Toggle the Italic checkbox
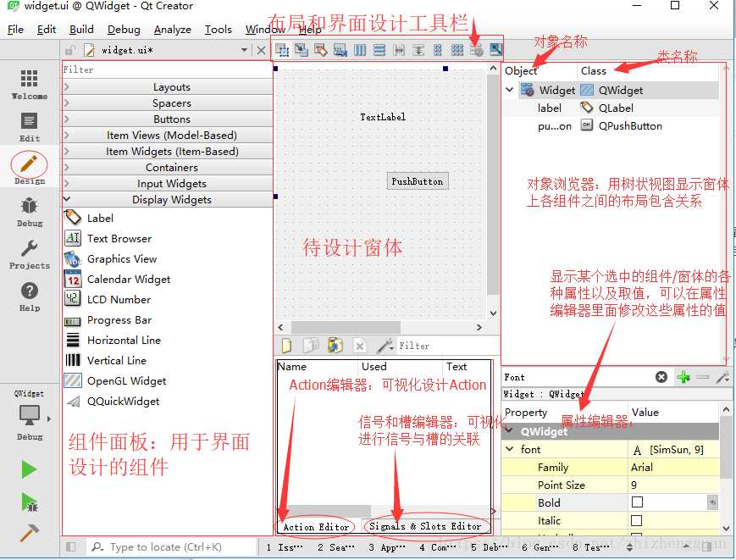 tap(637, 520)
